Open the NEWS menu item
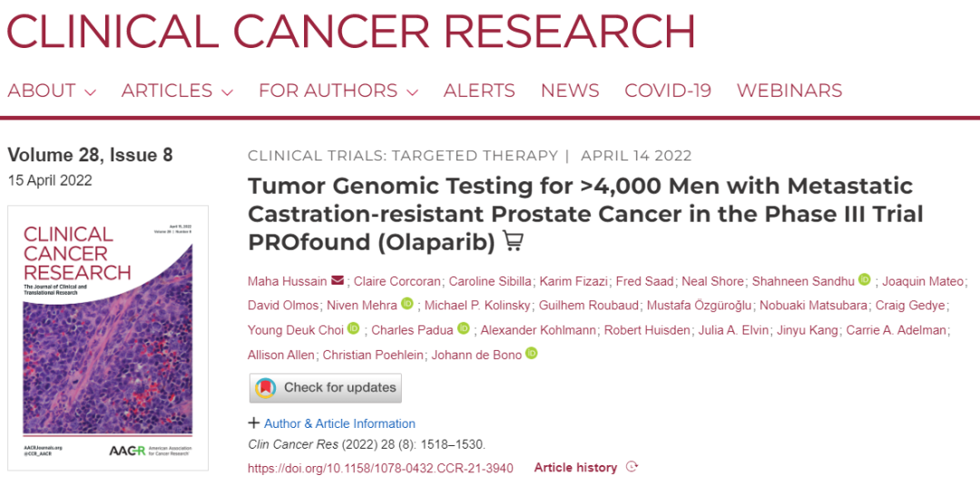980x485 pixels. pyautogui.click(x=570, y=91)
